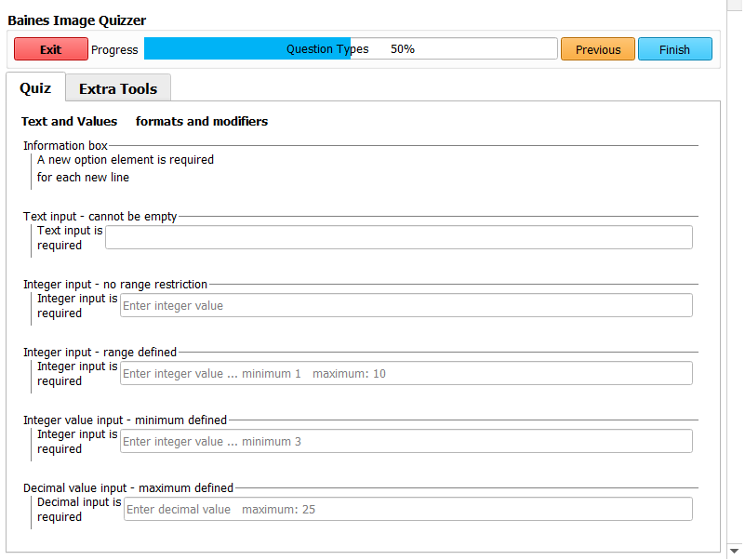
Task: Click the 'Information box' group title
Action: [x=65, y=146]
